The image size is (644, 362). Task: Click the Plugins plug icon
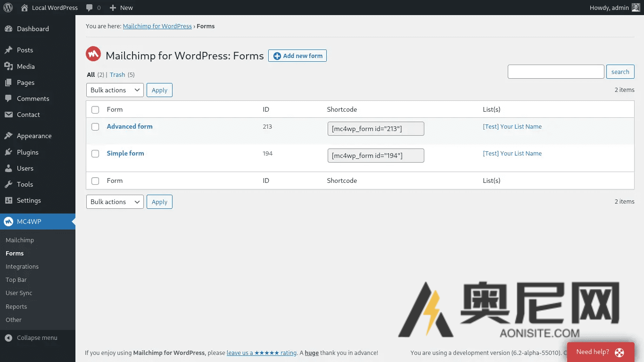coord(8,152)
